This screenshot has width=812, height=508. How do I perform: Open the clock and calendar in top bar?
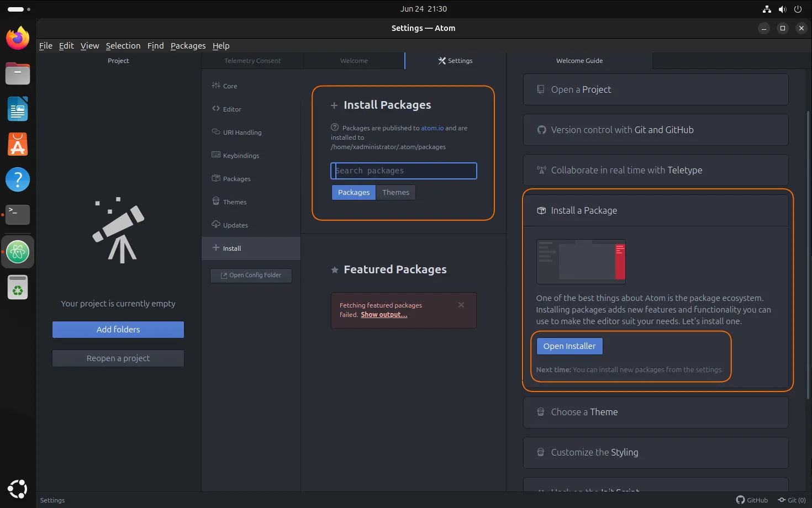[x=424, y=9]
